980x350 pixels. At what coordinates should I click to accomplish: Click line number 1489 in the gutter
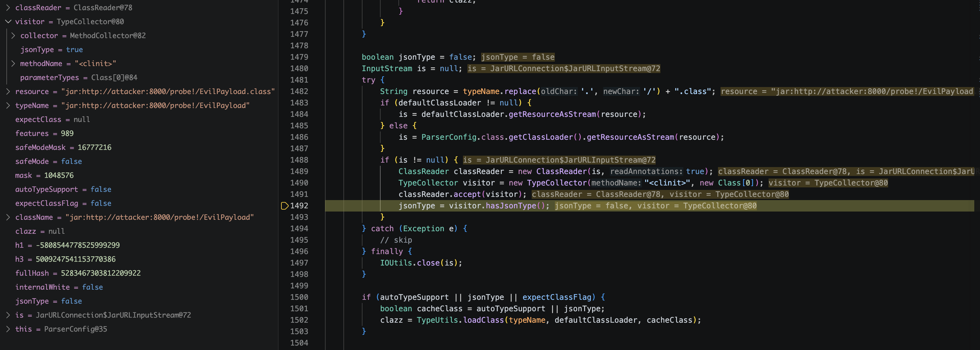point(299,172)
